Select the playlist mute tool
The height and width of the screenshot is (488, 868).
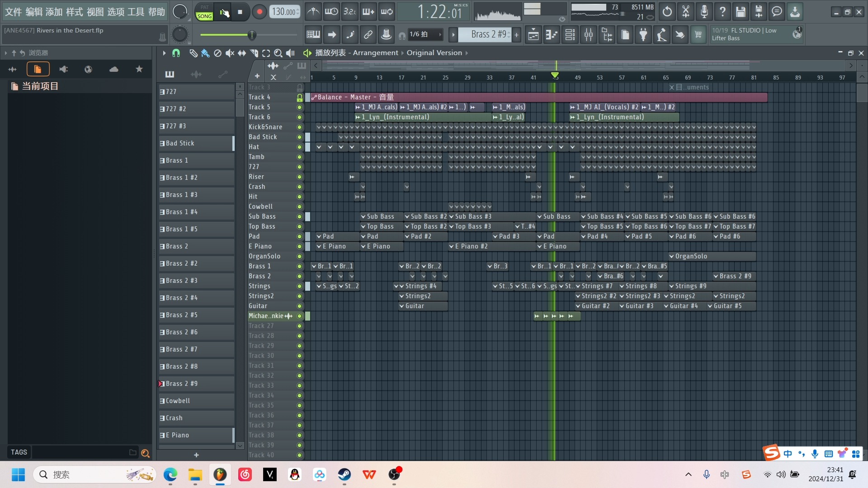(230, 53)
